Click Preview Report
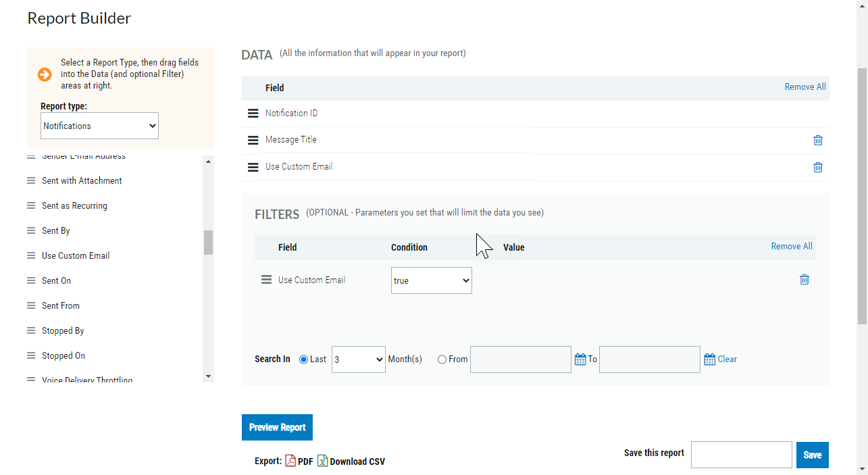 tap(277, 427)
